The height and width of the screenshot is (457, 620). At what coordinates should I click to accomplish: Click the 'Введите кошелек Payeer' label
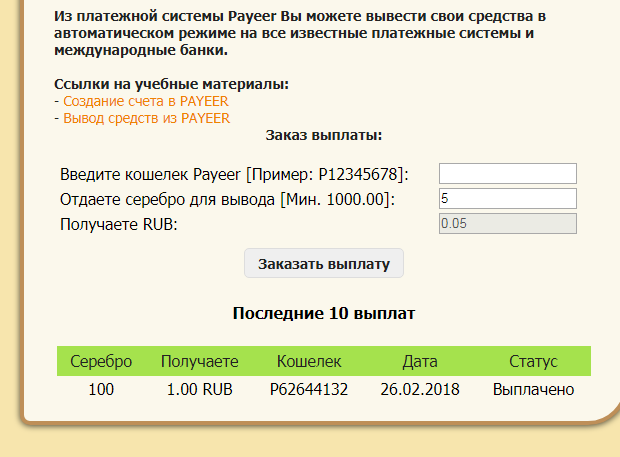[x=234, y=174]
